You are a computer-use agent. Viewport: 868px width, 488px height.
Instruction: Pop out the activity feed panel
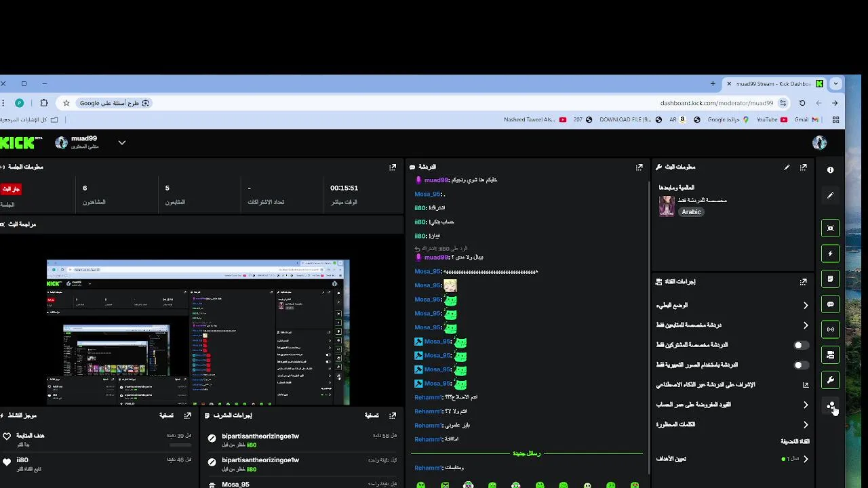(x=188, y=415)
